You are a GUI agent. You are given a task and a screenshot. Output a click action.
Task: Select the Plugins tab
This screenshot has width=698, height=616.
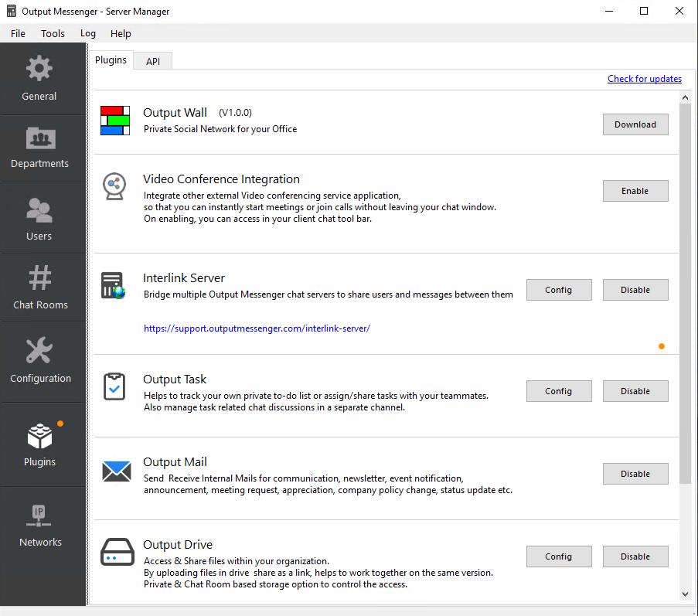[x=111, y=60]
